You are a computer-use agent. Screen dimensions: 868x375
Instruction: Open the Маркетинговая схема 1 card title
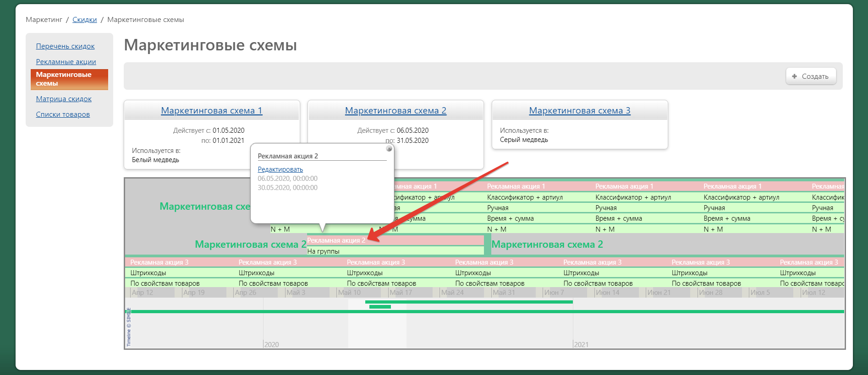click(212, 110)
